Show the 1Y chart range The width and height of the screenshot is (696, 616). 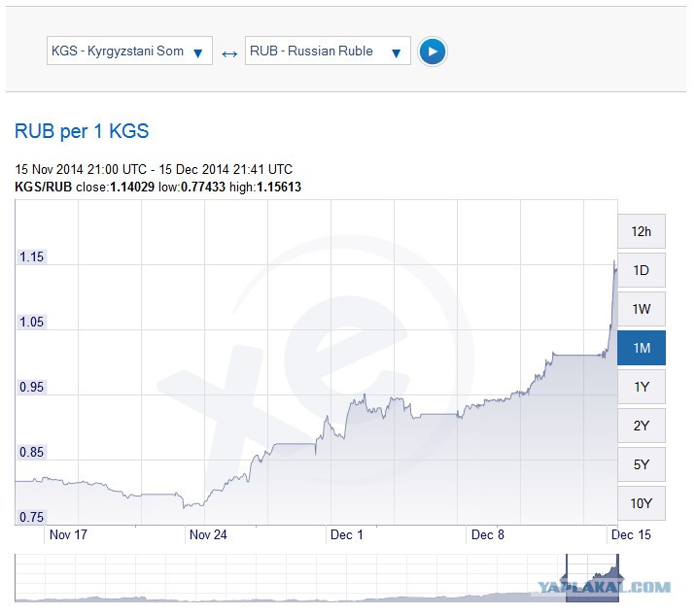click(x=641, y=387)
